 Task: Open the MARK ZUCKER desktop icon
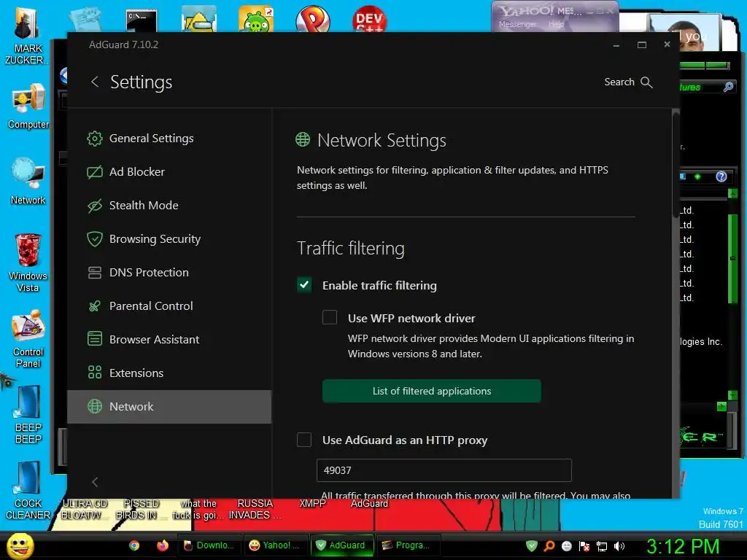[27, 37]
